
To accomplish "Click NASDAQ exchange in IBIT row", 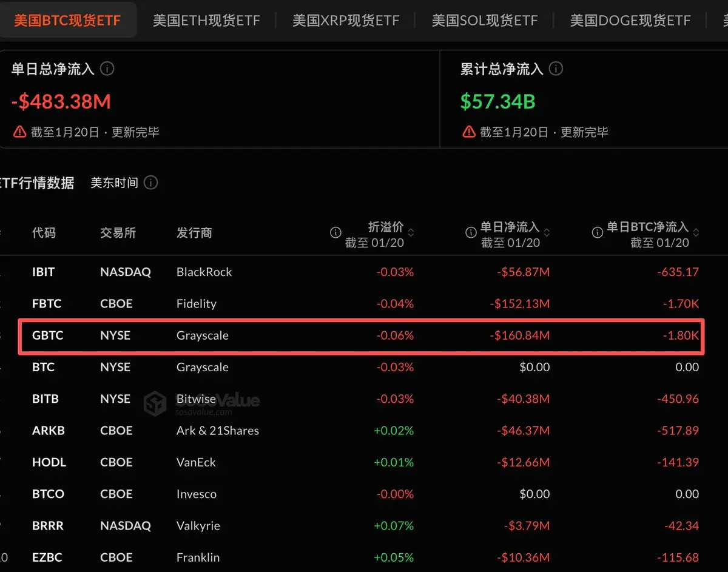I will tap(126, 272).
